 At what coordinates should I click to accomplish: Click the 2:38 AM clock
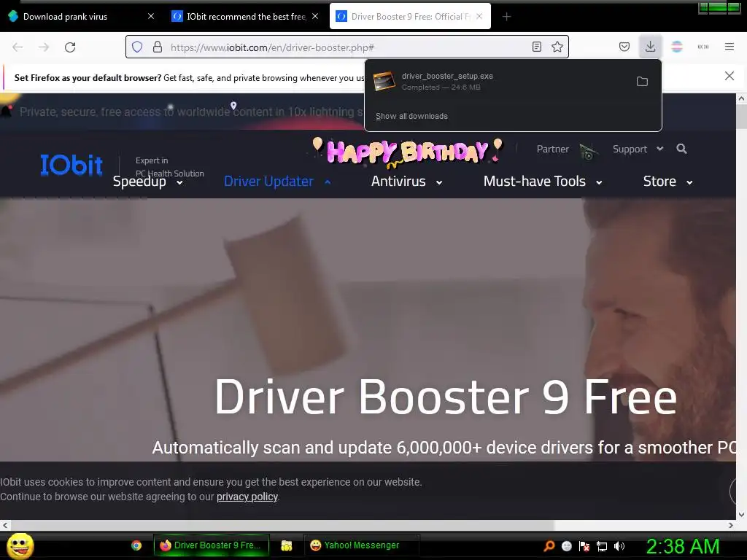pos(682,546)
